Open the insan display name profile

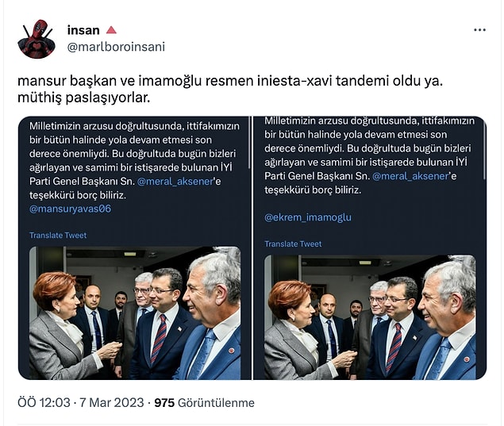point(83,30)
